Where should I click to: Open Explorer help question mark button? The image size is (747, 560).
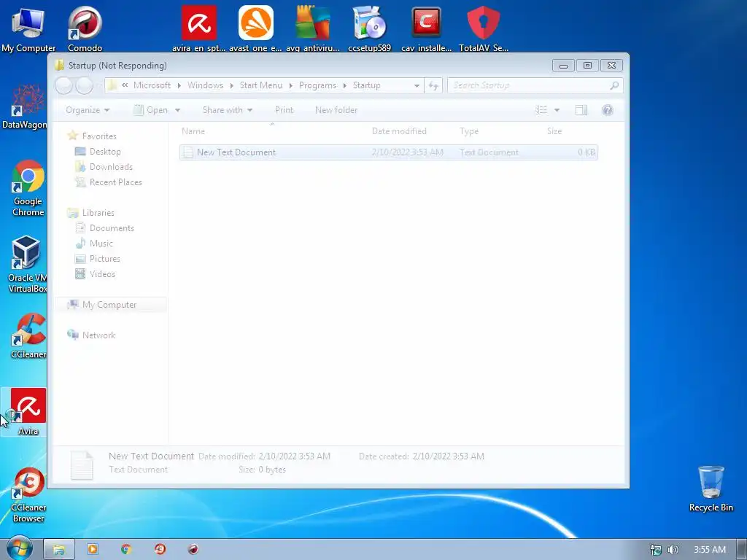pyautogui.click(x=607, y=111)
